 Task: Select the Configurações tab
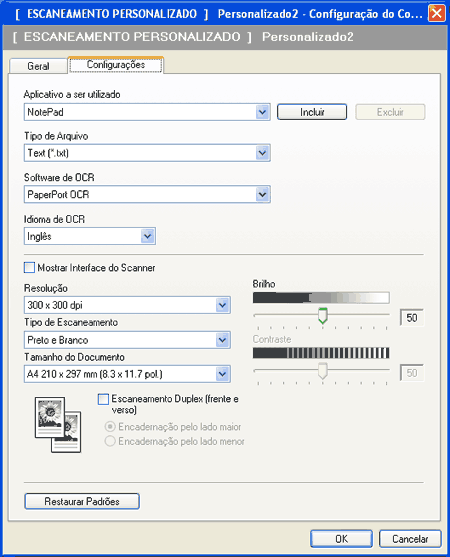pyautogui.click(x=116, y=65)
